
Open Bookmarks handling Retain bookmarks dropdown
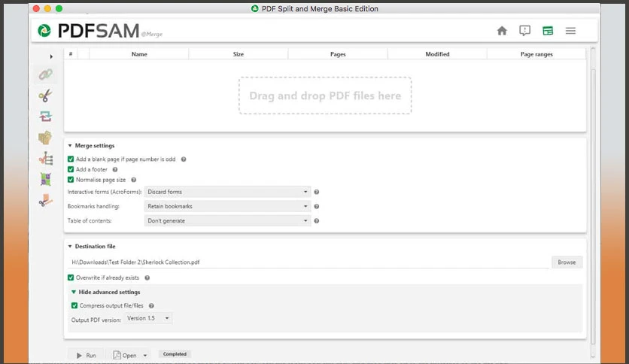[x=227, y=207]
